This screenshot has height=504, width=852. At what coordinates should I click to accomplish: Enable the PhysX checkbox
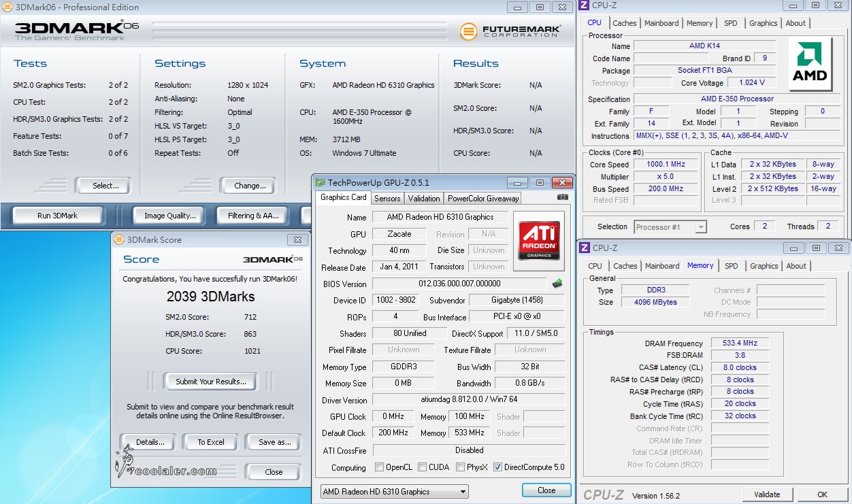[461, 467]
